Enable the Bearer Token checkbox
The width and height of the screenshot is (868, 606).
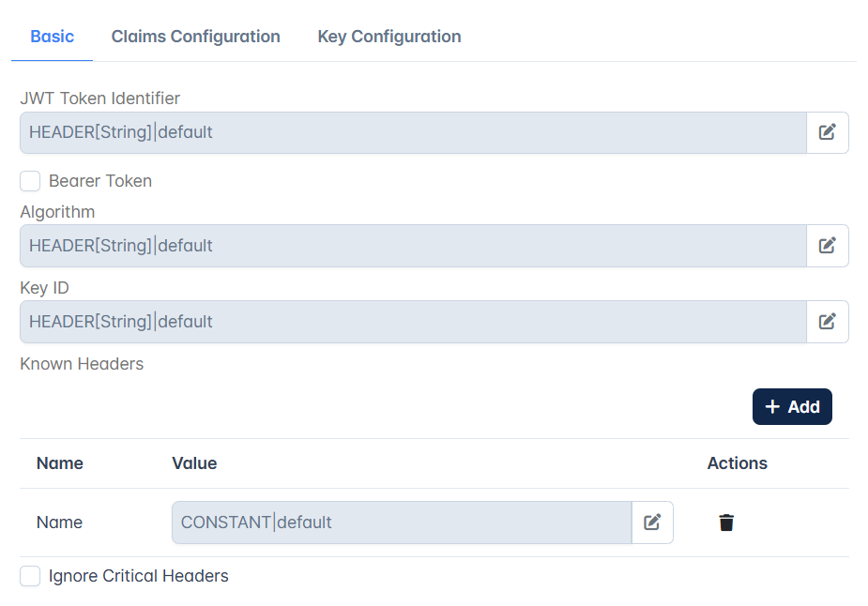[30, 181]
